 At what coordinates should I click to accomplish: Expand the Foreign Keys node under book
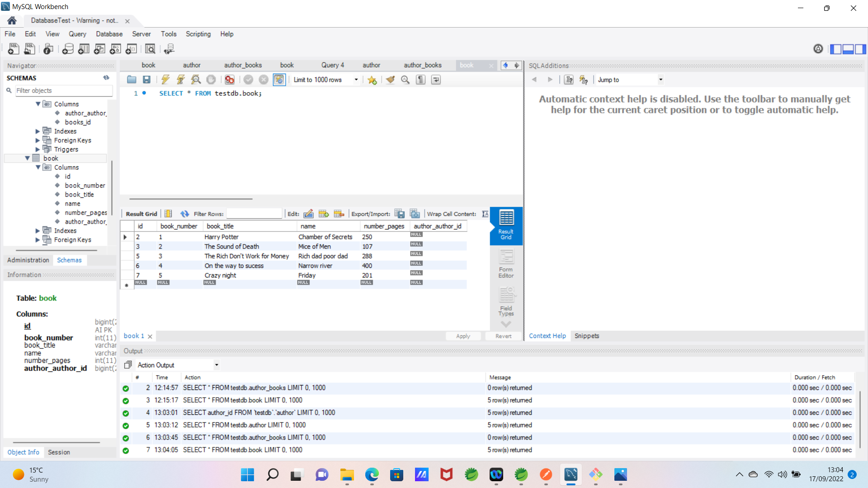(x=38, y=239)
